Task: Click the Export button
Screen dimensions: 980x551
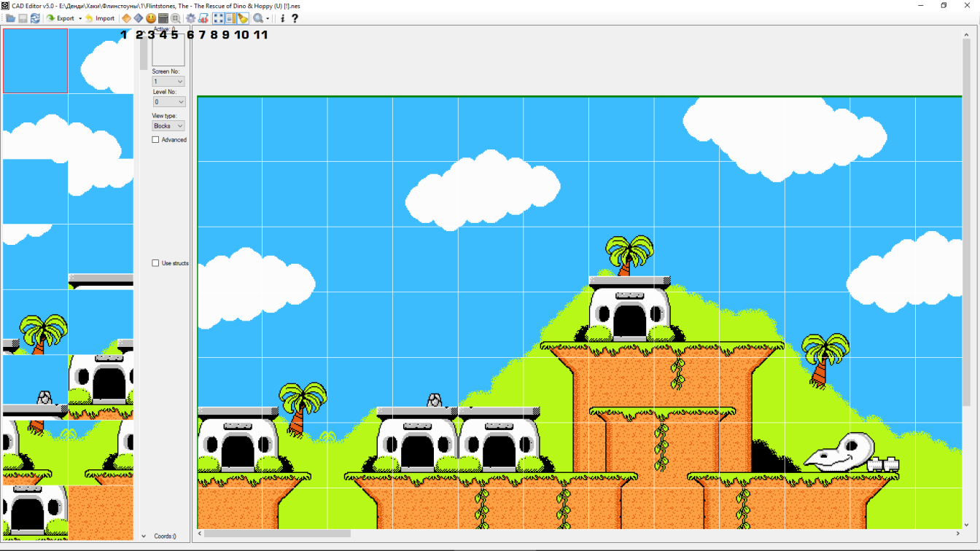Action: click(x=61, y=18)
